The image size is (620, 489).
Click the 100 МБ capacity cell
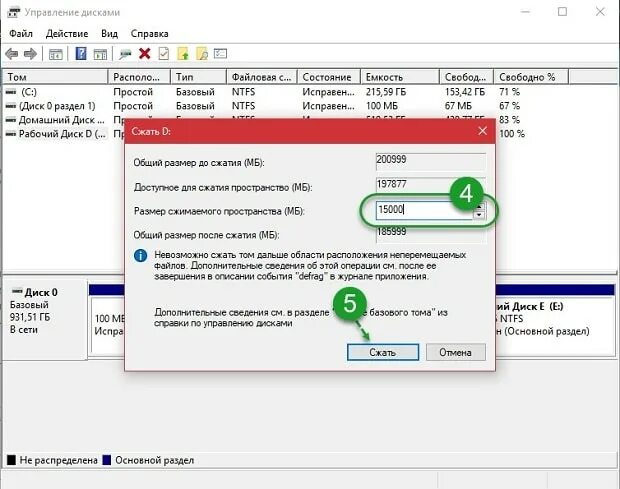pos(382,106)
